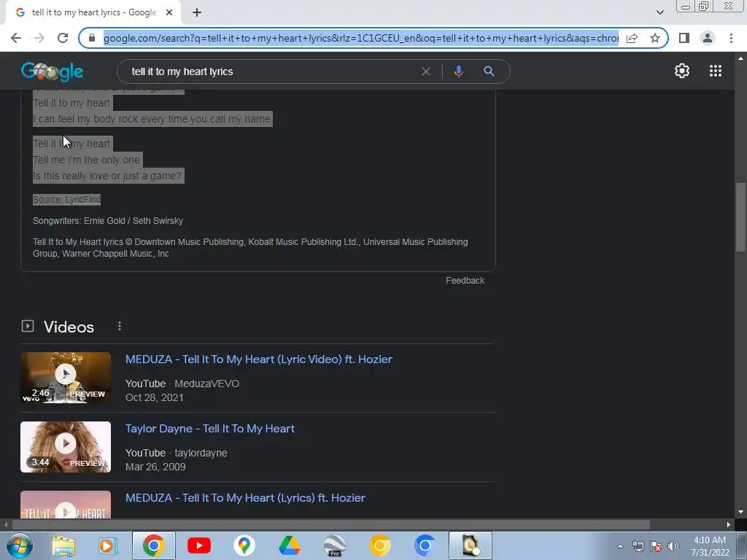Click the text 'Songwriters: Ernie Gold / Seth Swirsky'
This screenshot has width=747, height=560.
[x=108, y=221]
